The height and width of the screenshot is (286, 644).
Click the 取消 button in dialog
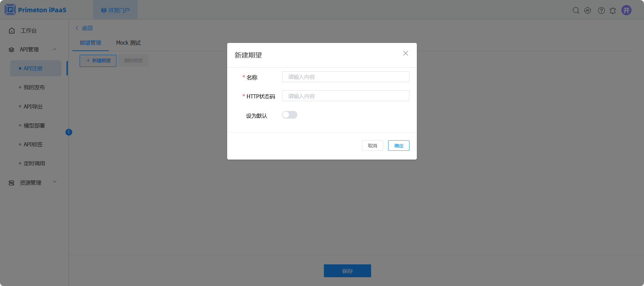point(372,146)
